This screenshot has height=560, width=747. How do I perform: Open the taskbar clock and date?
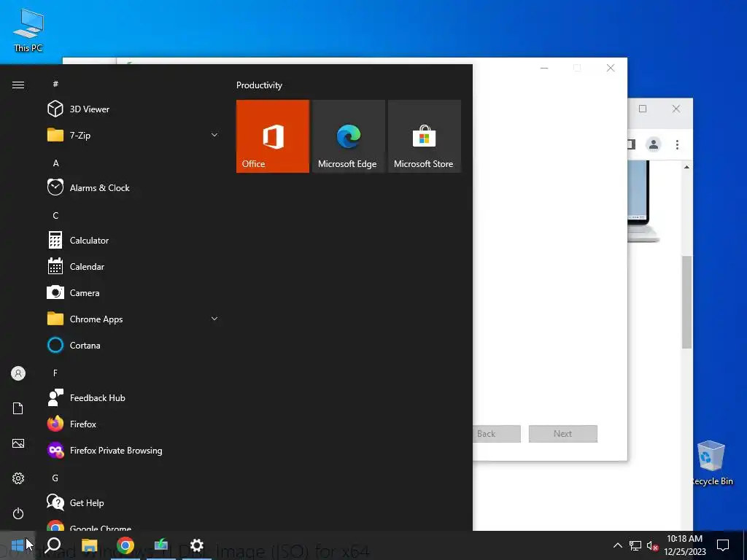click(684, 545)
